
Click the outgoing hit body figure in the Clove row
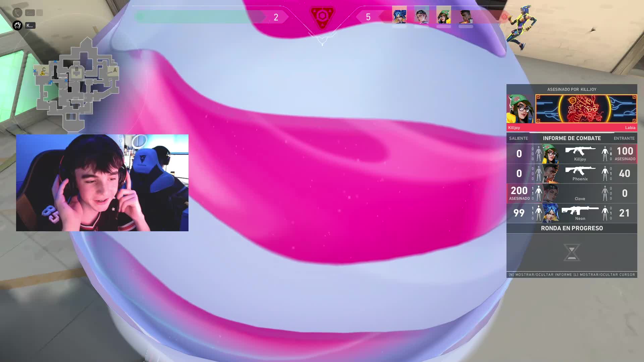coord(538,193)
